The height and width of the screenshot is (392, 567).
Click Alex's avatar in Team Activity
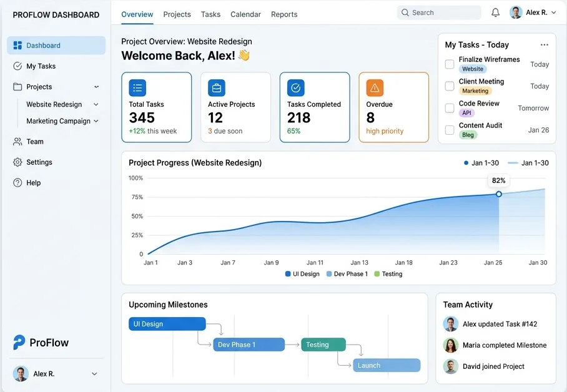tap(451, 324)
